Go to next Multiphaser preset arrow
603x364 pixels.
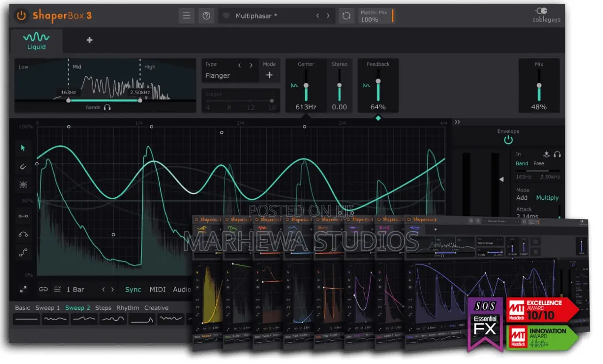click(328, 16)
